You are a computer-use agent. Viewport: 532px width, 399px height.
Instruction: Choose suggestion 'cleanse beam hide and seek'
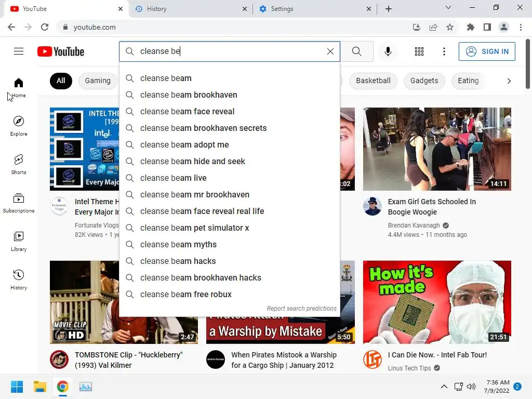tap(230, 162)
